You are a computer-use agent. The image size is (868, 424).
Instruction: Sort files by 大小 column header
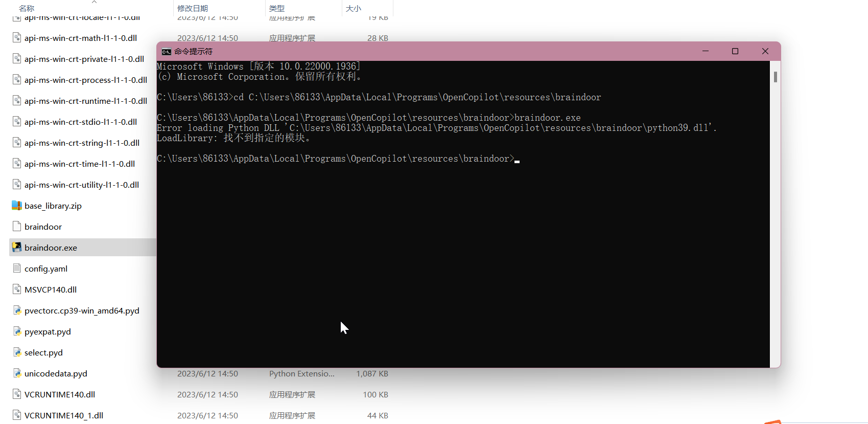[x=354, y=8]
